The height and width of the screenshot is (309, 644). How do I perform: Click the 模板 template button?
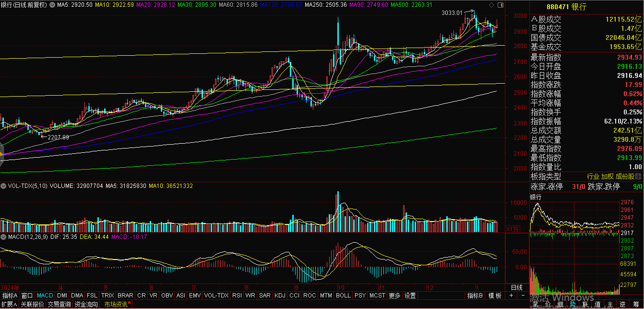coord(495,295)
